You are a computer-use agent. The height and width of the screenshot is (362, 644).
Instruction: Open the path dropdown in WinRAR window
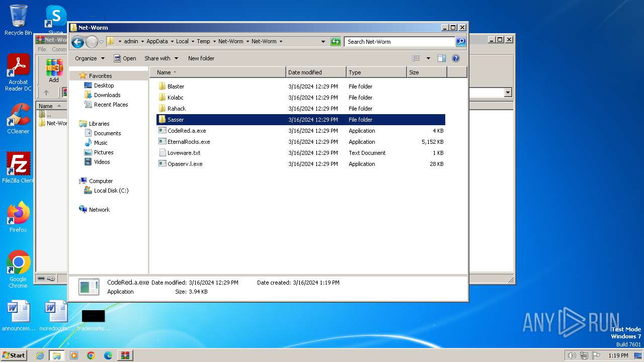(x=508, y=93)
